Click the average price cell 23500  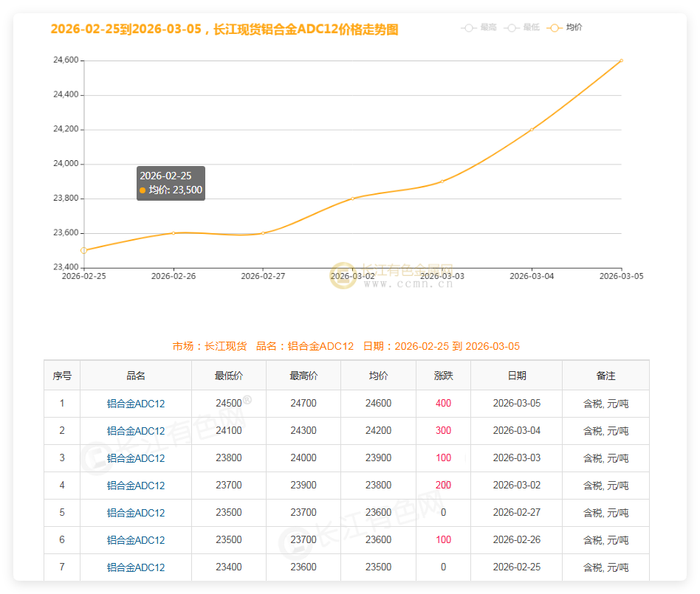[x=378, y=567]
